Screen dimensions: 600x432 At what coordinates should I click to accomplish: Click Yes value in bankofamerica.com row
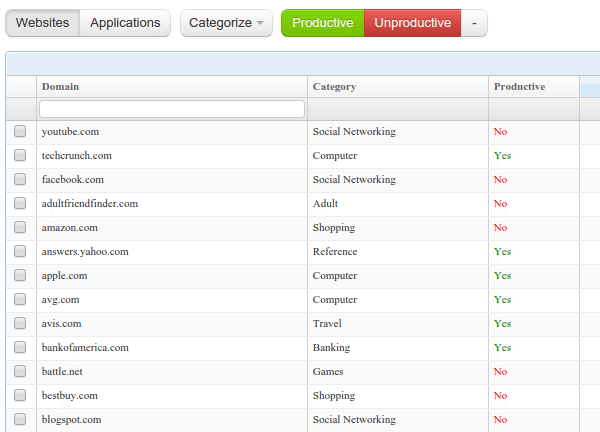tap(502, 348)
